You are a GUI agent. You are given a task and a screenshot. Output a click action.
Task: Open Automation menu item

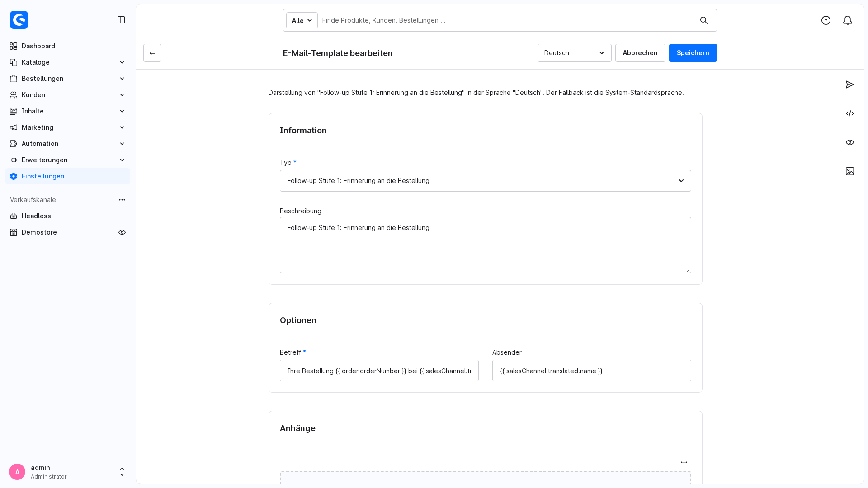click(x=68, y=144)
